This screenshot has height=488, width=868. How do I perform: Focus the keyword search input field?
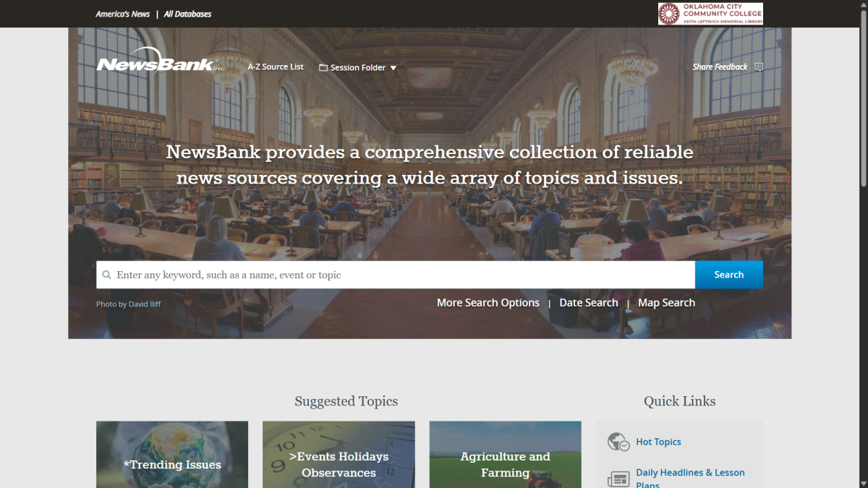396,275
